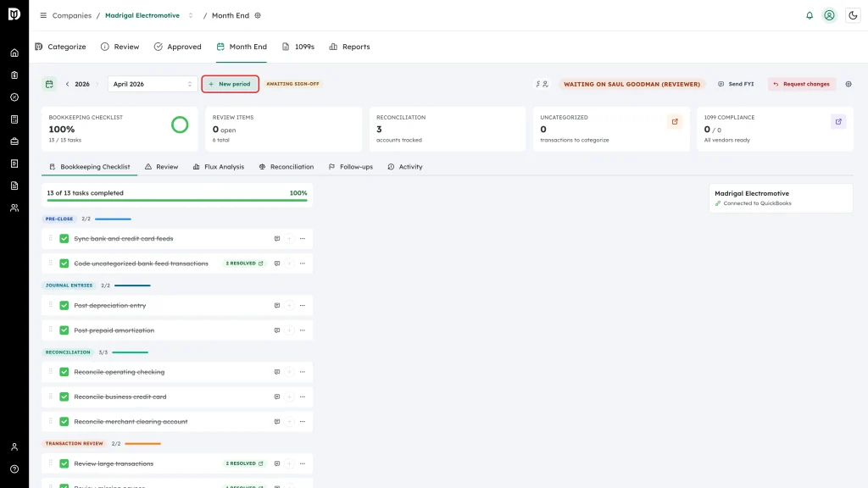This screenshot has height=488, width=868.
Task: Open the Approved tab
Action: point(178,47)
